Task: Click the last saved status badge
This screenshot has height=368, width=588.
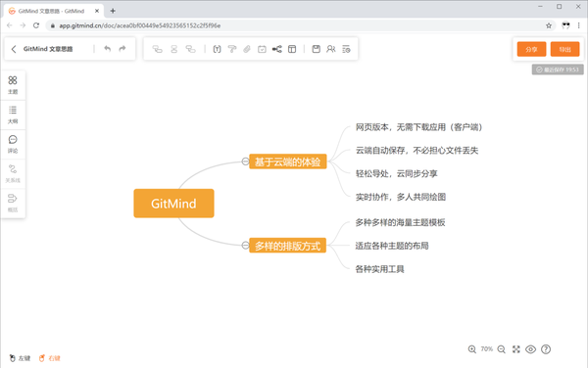Action: tap(558, 69)
